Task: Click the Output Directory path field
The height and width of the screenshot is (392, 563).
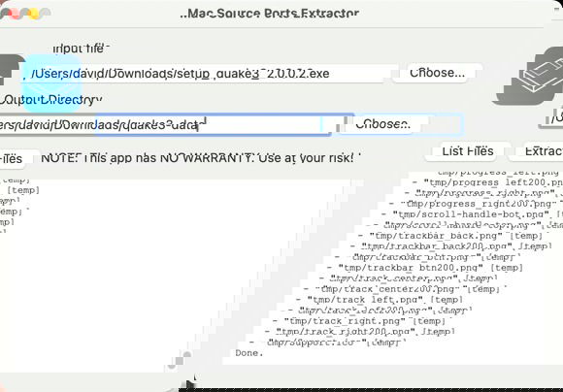Action: pos(165,124)
